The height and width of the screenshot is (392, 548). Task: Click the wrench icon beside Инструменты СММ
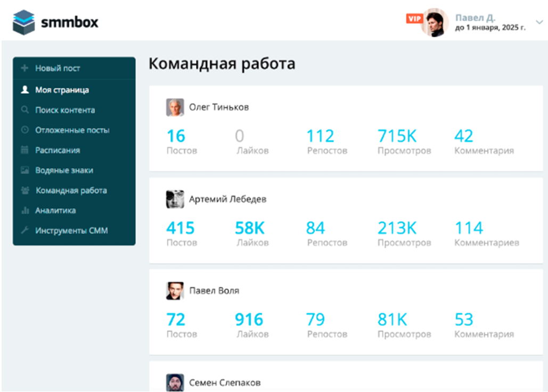point(24,231)
